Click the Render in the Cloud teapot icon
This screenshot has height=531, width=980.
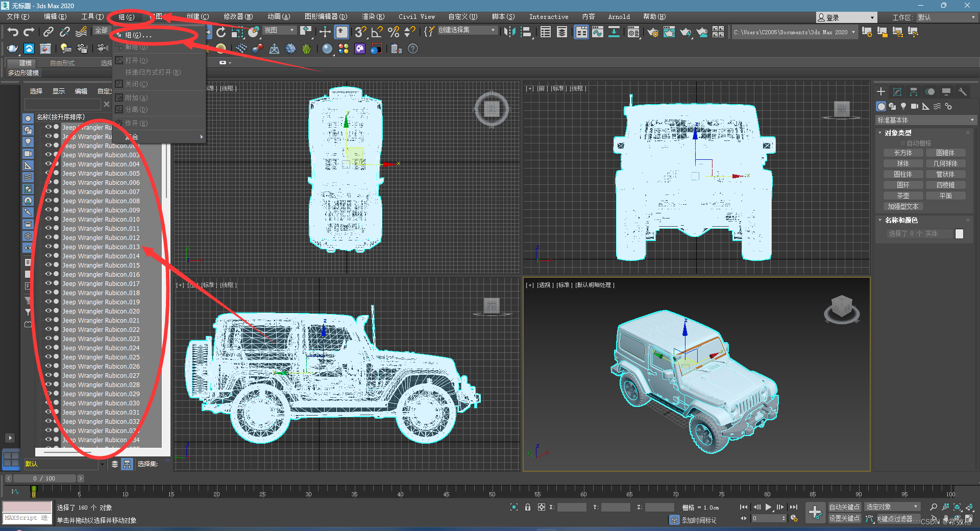702,32
